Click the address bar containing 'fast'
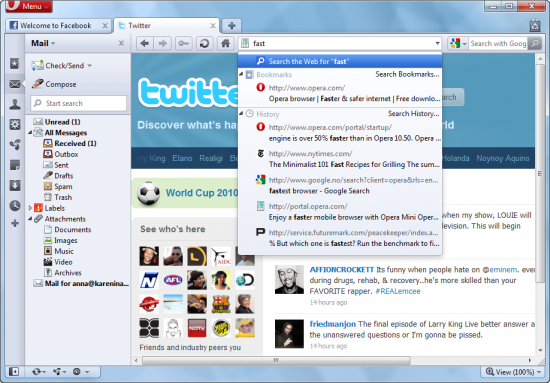The width and height of the screenshot is (550, 383). click(x=340, y=43)
